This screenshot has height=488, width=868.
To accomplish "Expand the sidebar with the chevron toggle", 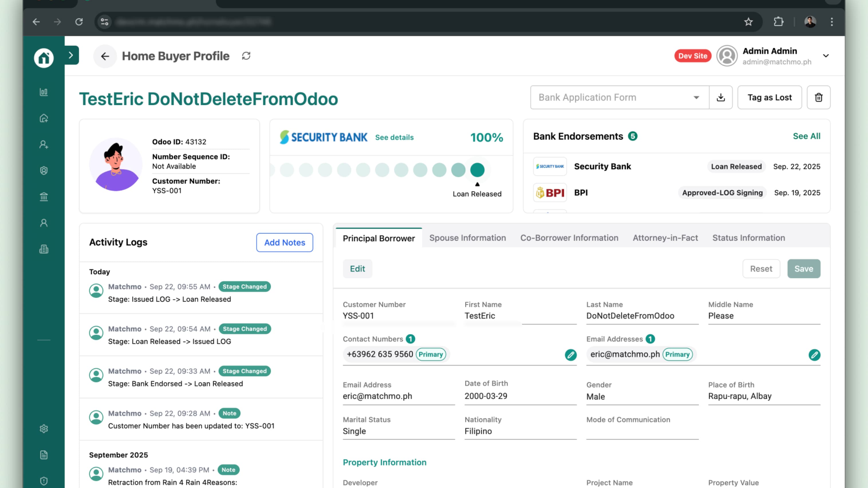I will [x=70, y=55].
